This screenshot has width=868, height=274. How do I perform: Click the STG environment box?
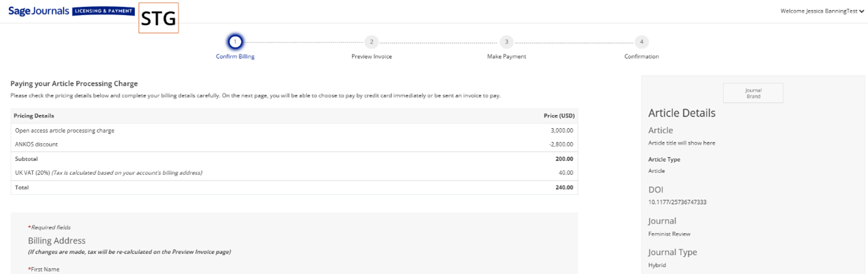pyautogui.click(x=159, y=18)
